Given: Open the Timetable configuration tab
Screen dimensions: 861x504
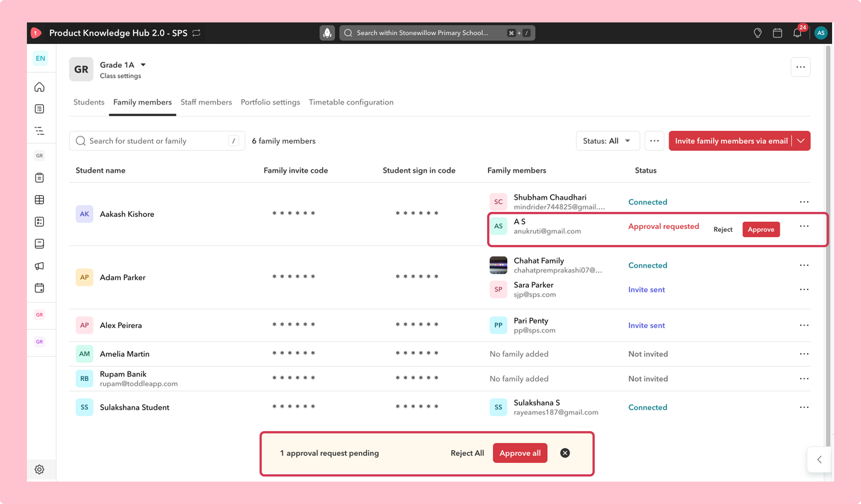Looking at the screenshot, I should (x=351, y=102).
